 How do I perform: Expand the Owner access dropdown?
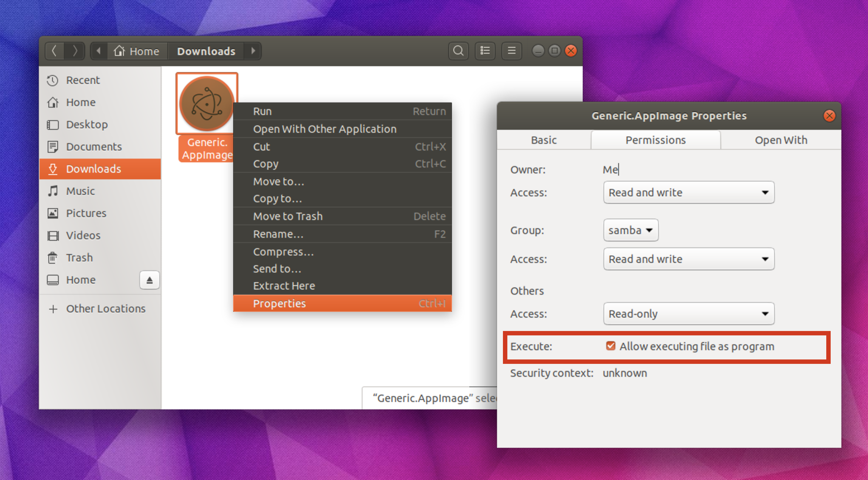(x=688, y=192)
